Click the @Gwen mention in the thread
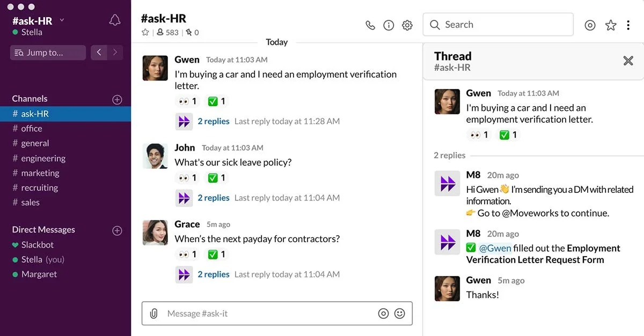 coord(495,248)
